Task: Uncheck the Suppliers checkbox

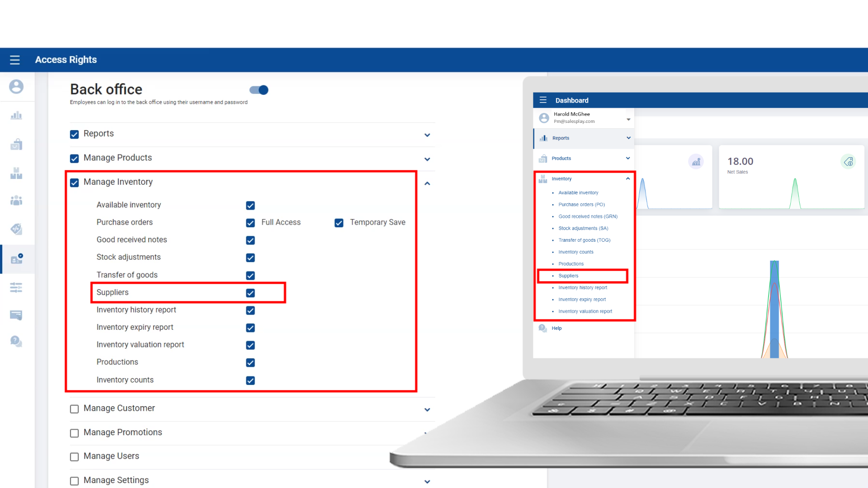Action: [250, 293]
